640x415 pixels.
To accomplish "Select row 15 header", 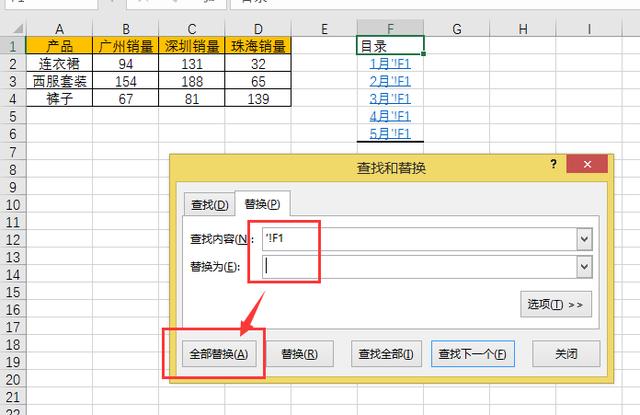I will [13, 292].
